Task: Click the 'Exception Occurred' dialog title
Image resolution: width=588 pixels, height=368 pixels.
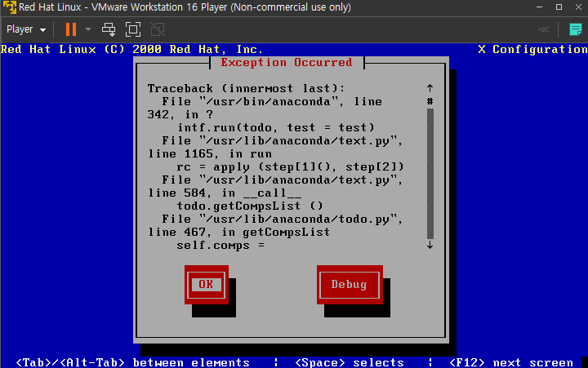Action: point(287,63)
